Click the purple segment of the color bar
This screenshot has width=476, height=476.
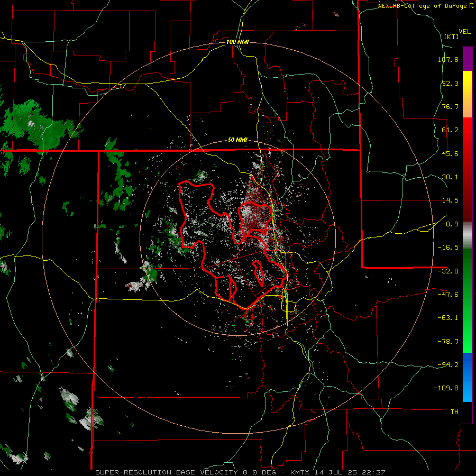point(467,59)
